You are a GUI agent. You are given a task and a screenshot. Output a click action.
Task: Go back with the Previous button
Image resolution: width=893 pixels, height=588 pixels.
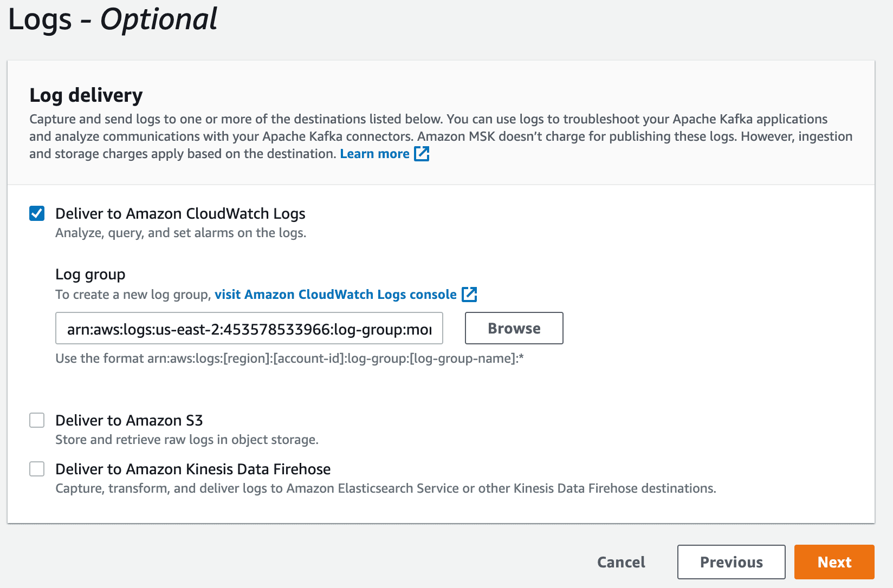coord(731,562)
